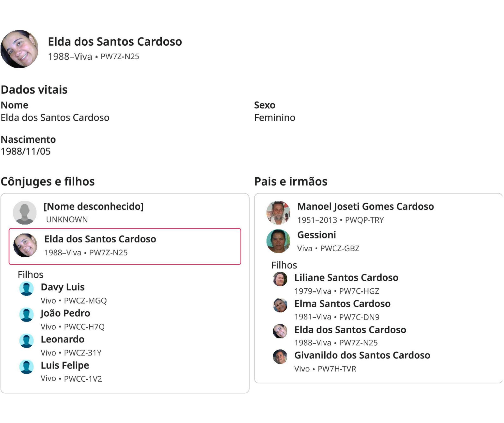The width and height of the screenshot is (504, 423).
Task: Click Elda's name inside the pink-outlined card
Action: pos(100,239)
